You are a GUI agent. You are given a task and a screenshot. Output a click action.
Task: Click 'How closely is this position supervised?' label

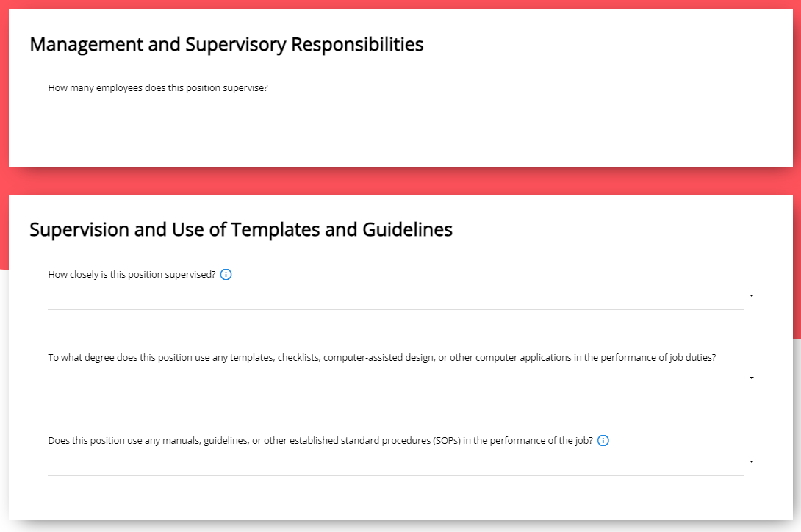[x=132, y=274]
